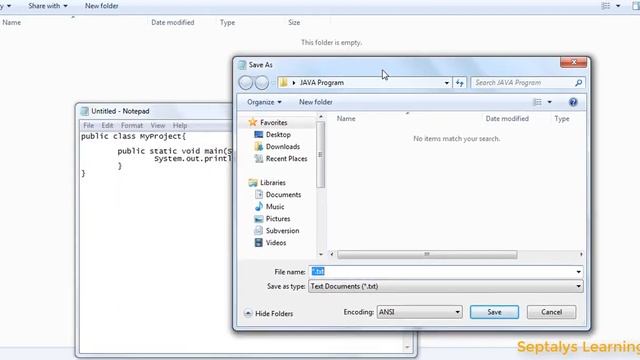The height and width of the screenshot is (360, 640).
Task: Close the Save As dialog
Action: (573, 62)
